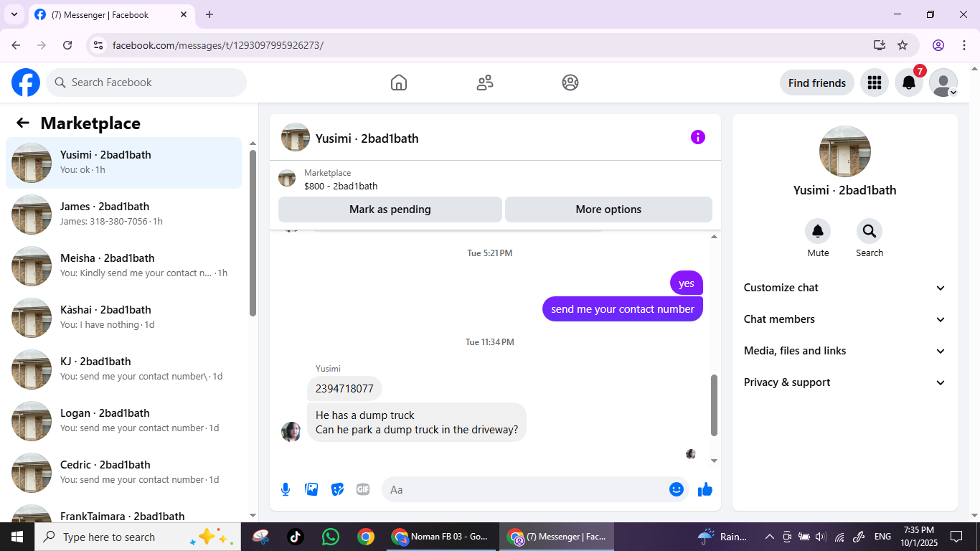
Task: Open the Friends icon in top navigation
Action: click(x=485, y=83)
